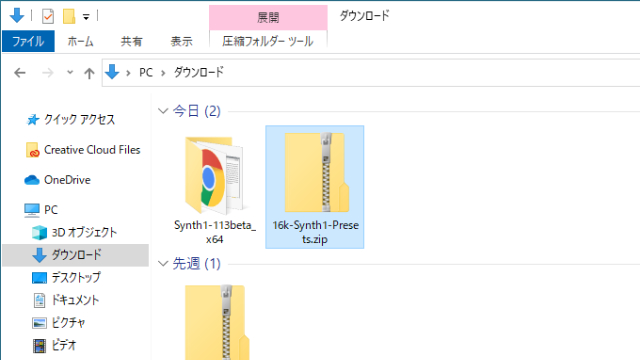Click the documents icon in sidebar
Screen dimensions: 640x360
(39, 300)
